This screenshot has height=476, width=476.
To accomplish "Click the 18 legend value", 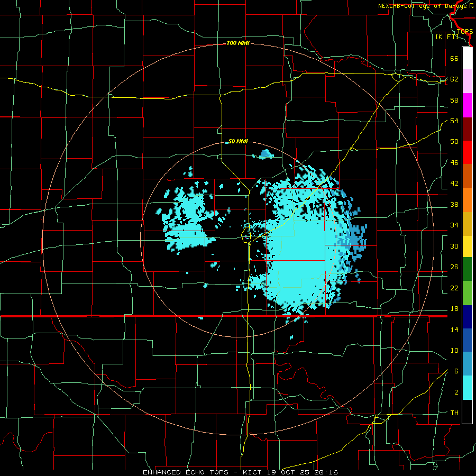I will click(x=454, y=309).
